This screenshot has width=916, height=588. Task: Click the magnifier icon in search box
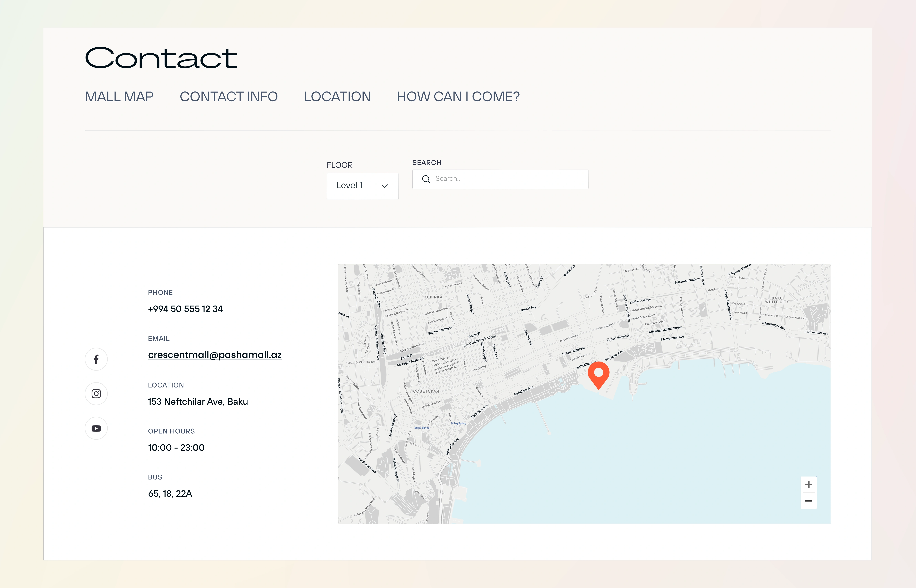426,179
